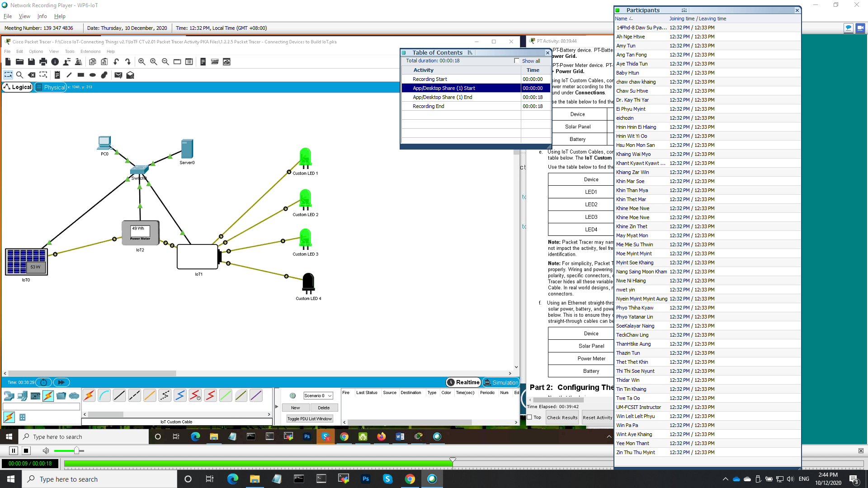Click the volume slider handle
Viewport: 868px width, 488px height.
[x=76, y=450]
